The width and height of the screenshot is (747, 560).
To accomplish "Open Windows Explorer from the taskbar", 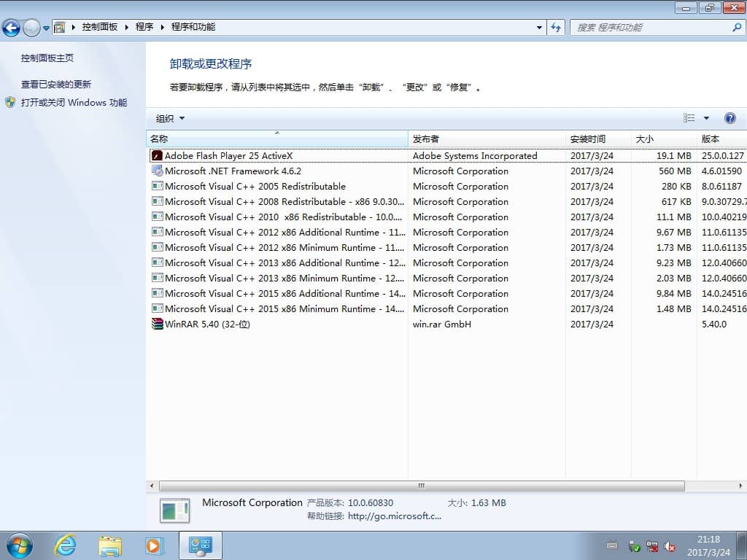I will point(110,545).
